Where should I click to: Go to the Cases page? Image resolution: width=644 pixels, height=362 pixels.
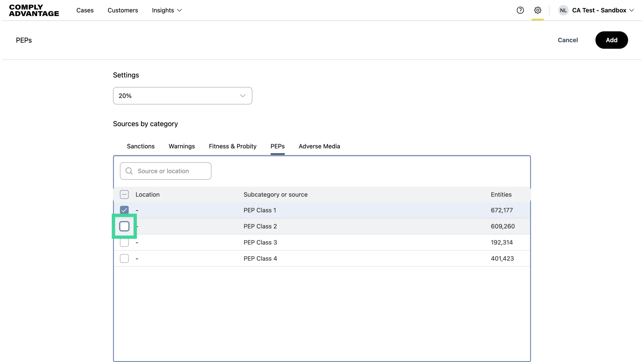[x=85, y=10]
